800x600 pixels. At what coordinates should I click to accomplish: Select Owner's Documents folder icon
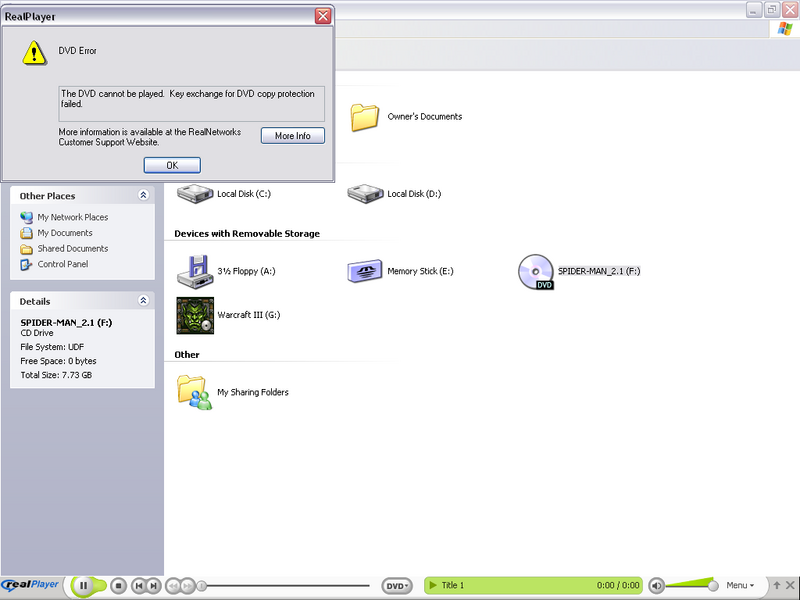tap(364, 117)
